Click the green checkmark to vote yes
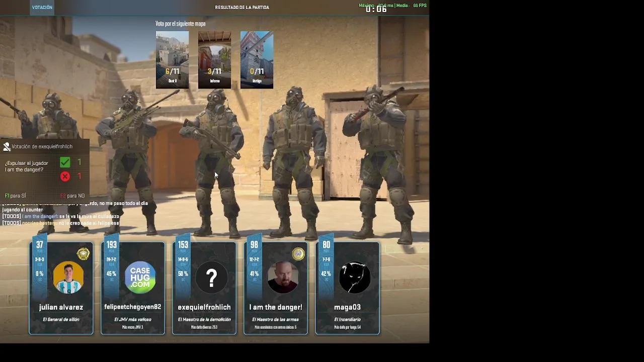Screen dimensions: 644x362 [65, 162]
